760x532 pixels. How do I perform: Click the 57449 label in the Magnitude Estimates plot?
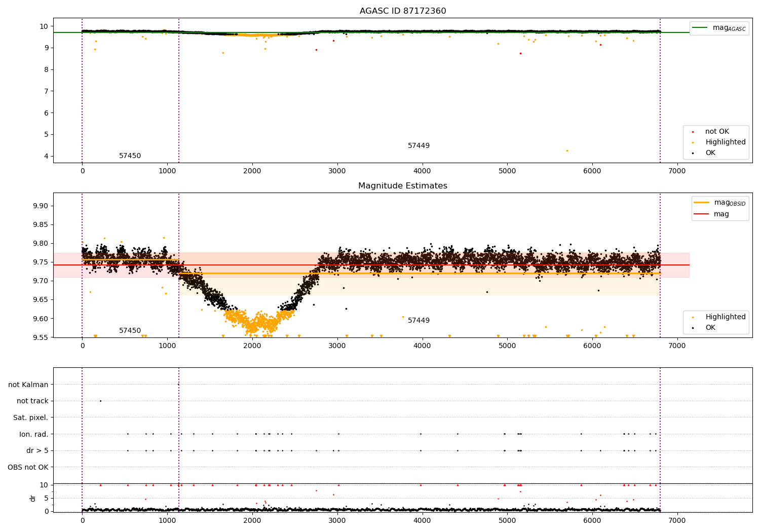(x=419, y=321)
